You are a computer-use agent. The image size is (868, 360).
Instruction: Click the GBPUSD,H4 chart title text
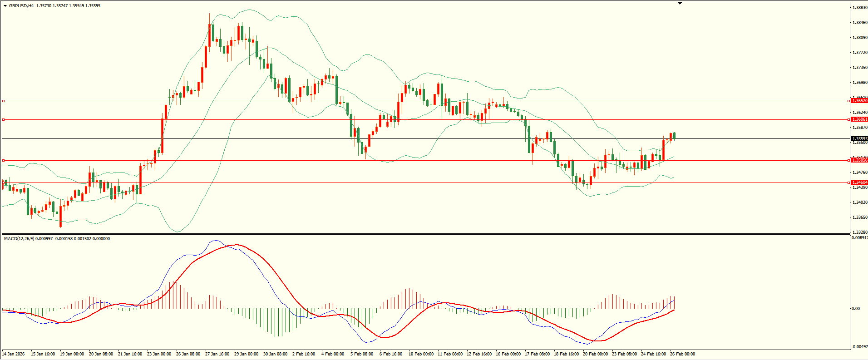(21, 6)
